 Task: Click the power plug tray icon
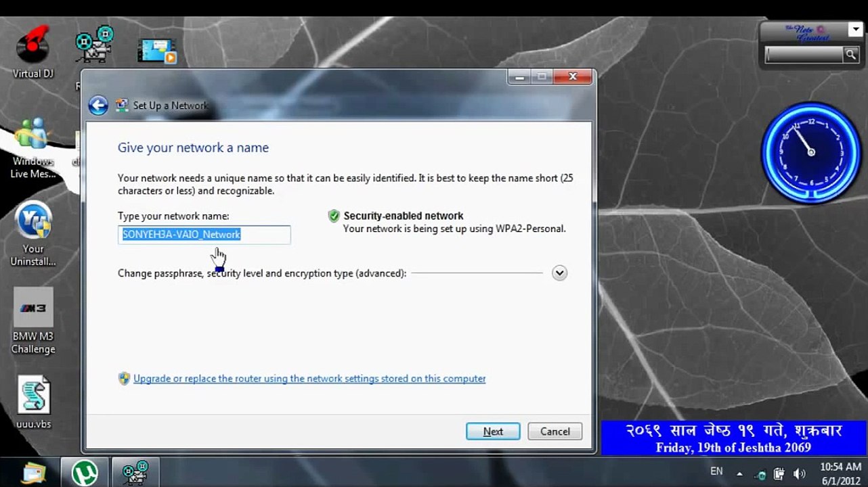(x=779, y=473)
